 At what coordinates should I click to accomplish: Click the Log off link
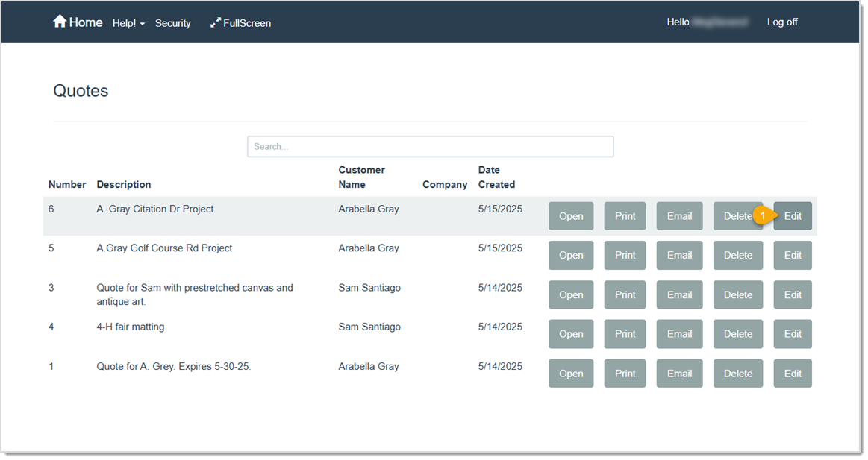781,22
